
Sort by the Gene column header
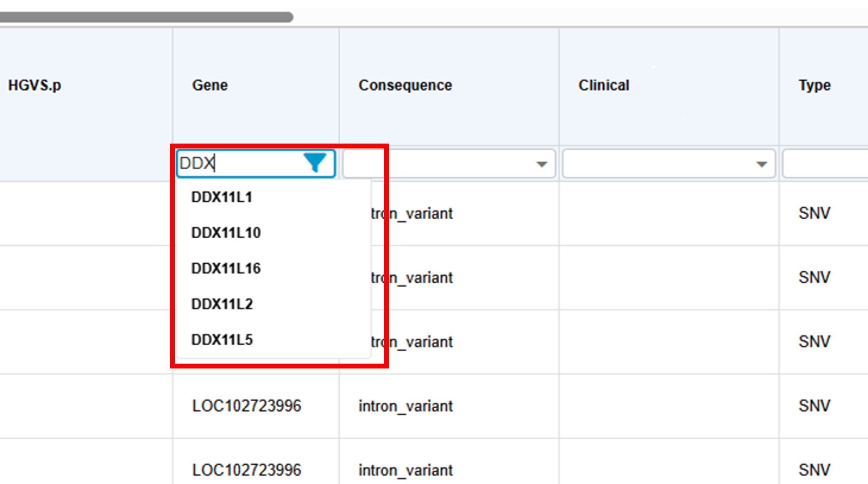coord(210,85)
